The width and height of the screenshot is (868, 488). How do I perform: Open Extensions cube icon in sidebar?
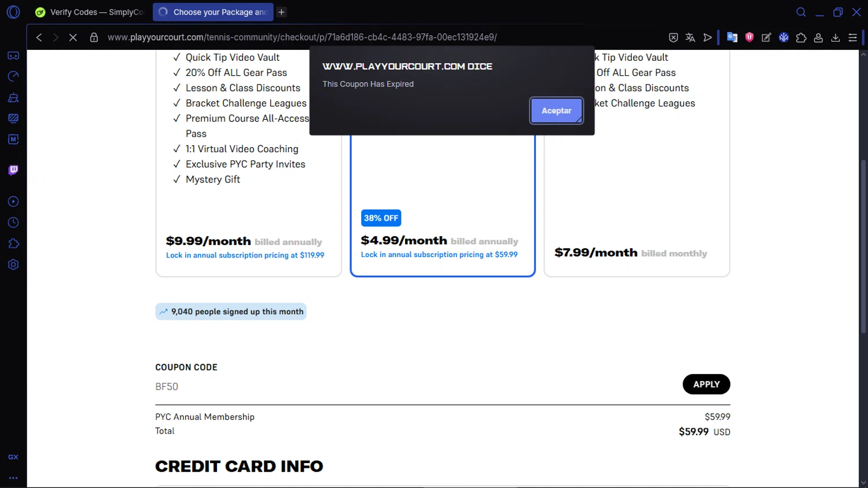tap(13, 244)
